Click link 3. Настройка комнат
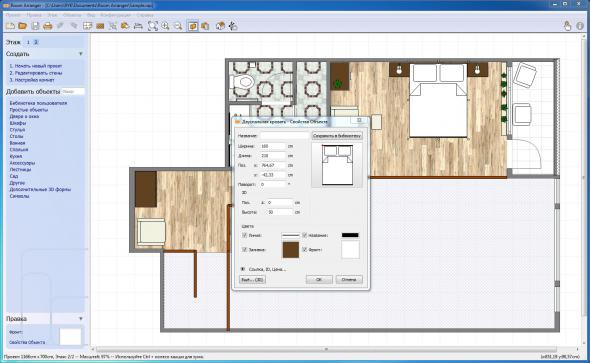 pyautogui.click(x=32, y=80)
